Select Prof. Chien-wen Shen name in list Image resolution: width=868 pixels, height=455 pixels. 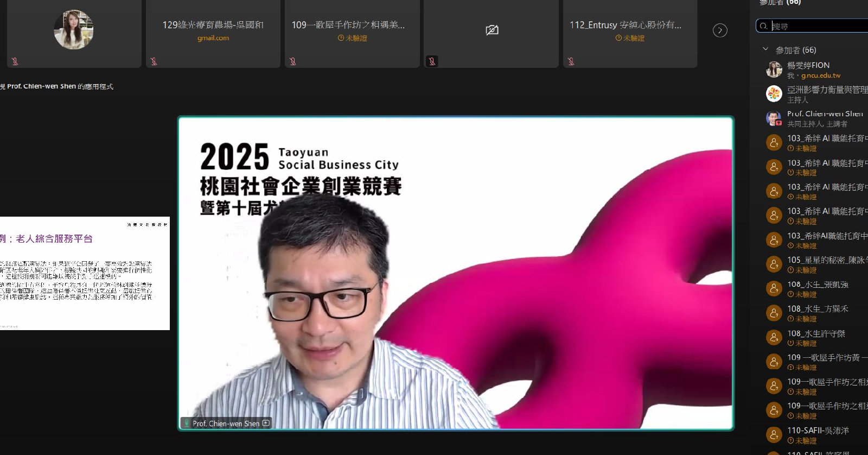[825, 113]
